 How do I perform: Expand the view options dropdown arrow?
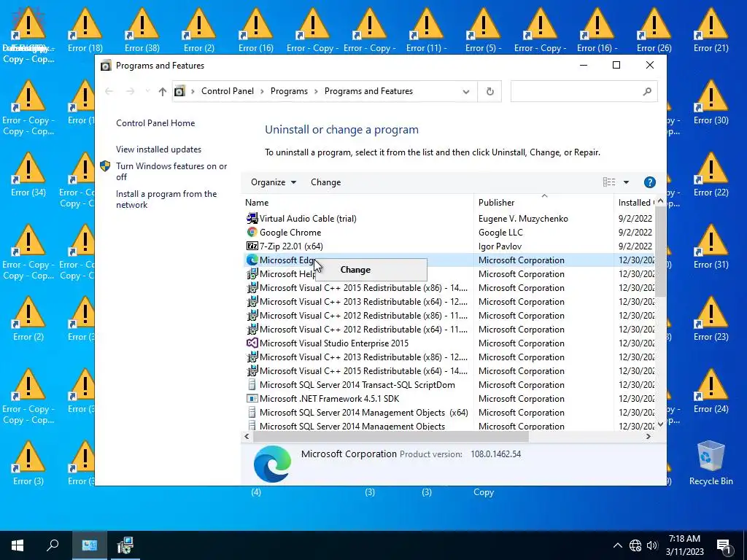click(x=626, y=182)
